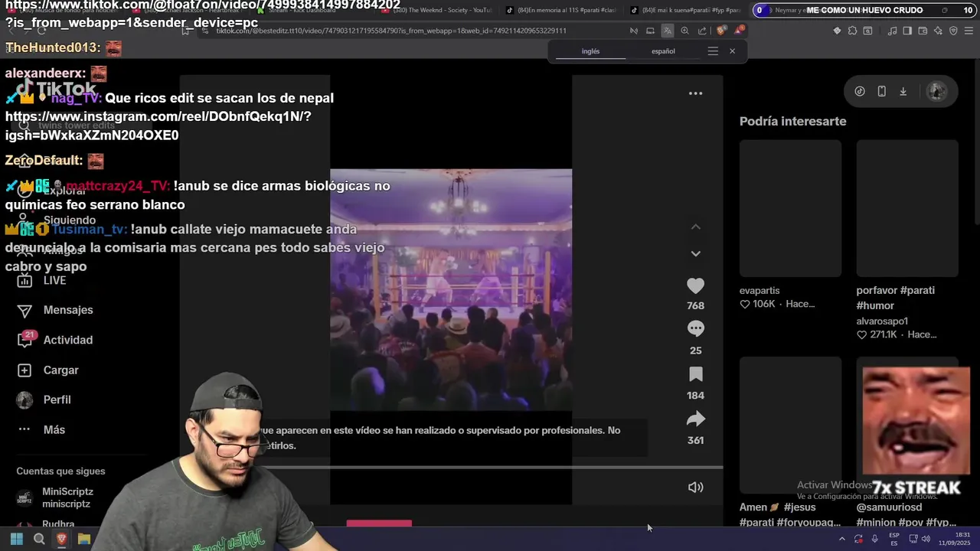Open the Brave VPN shield icon
The image size is (980, 551).
[953, 31]
